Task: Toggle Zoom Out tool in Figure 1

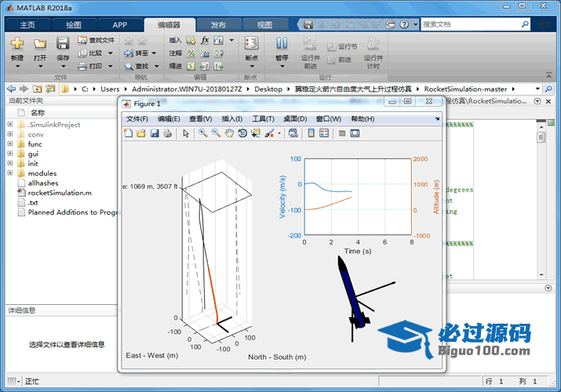Action: pos(216,133)
